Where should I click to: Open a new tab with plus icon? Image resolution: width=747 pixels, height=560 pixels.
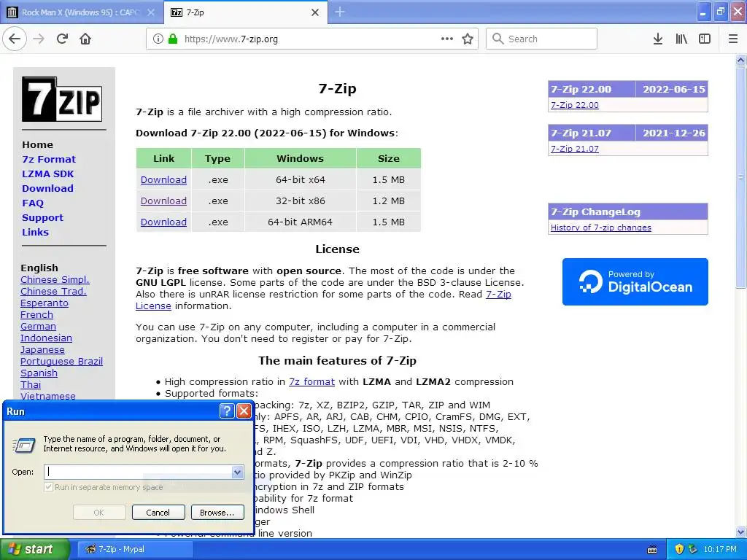340,12
